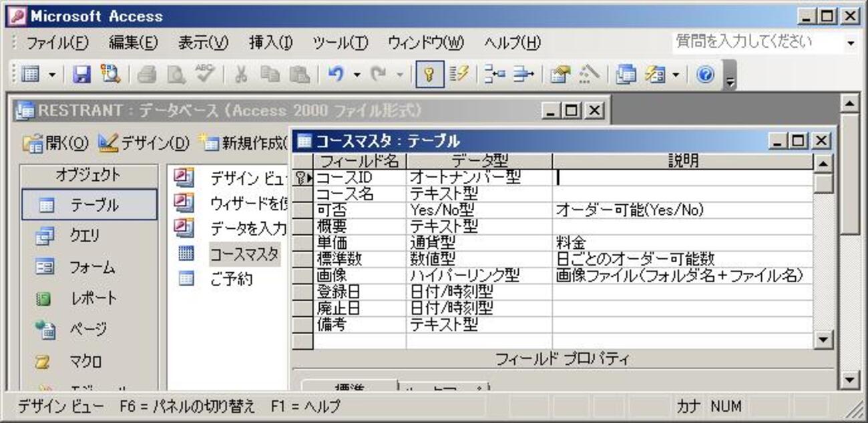868x423 pixels.
Task: Click the ハイパーリンク型 data type cell
Action: pyautogui.click(x=479, y=276)
